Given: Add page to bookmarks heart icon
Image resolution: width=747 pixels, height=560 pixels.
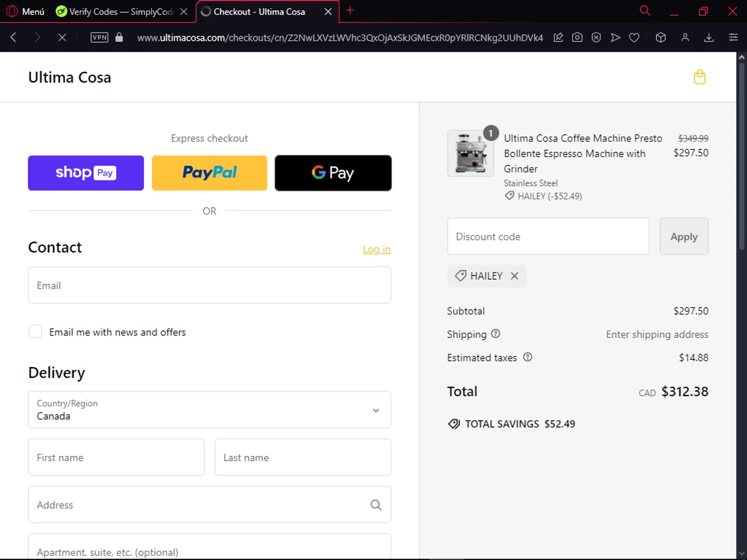Looking at the screenshot, I should (x=634, y=37).
